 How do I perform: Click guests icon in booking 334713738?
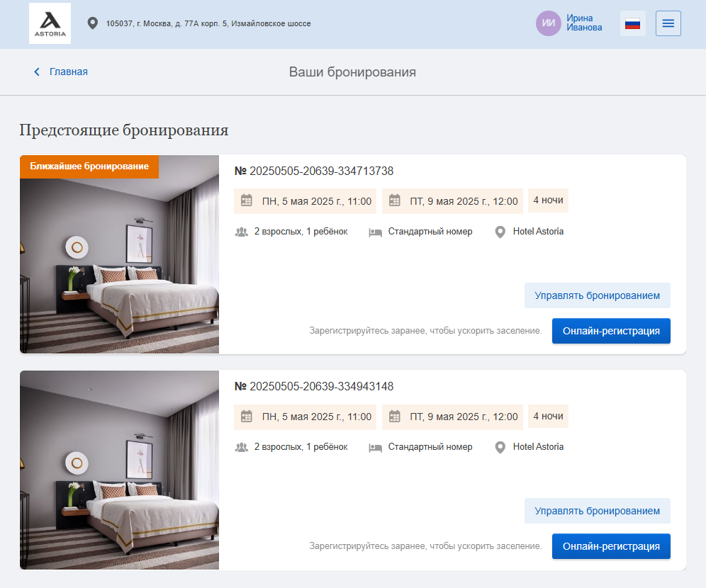click(x=241, y=232)
